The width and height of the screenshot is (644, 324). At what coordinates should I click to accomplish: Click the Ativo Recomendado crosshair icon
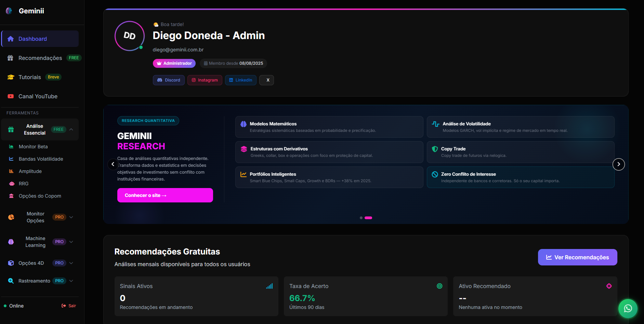(x=609, y=286)
